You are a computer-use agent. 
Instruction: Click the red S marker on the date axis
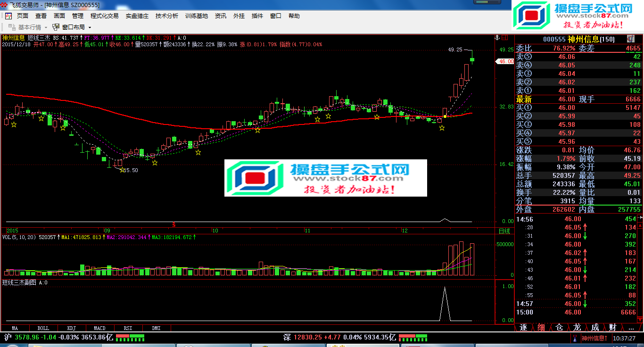click(174, 223)
